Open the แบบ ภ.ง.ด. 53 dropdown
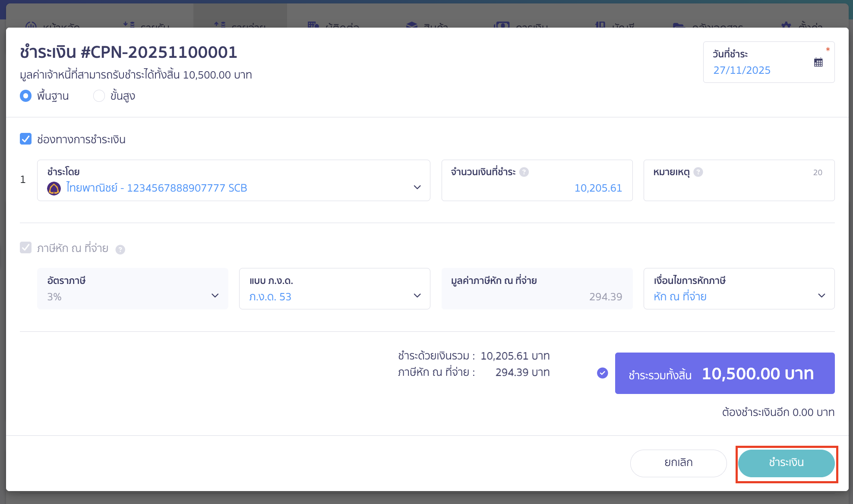The image size is (853, 504). [x=417, y=296]
